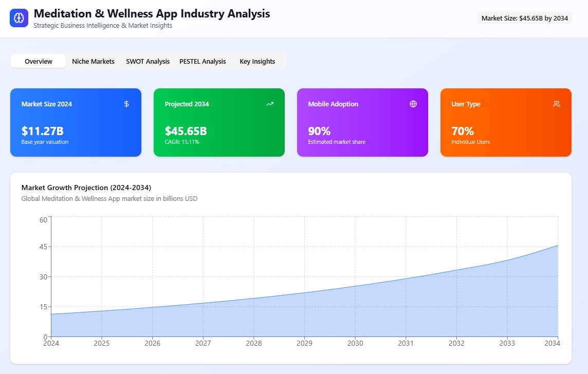Click the brain logo icon in header
Screen dimensions: 588x374
click(20, 18)
